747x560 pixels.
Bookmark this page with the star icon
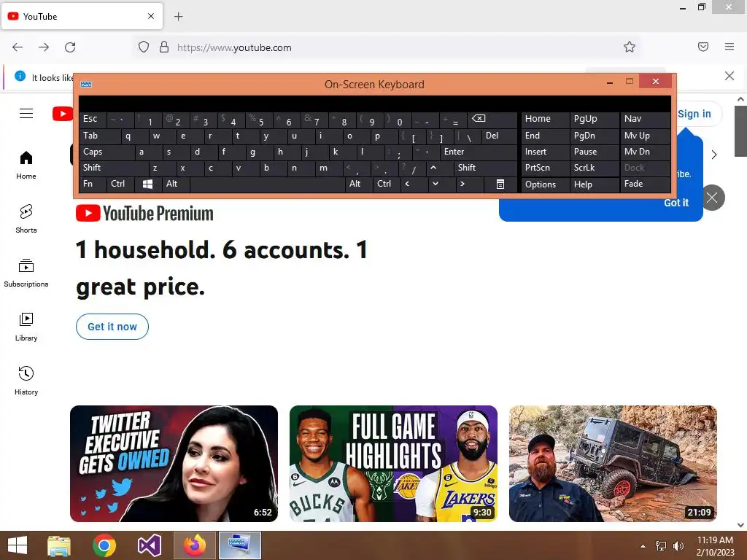[630, 47]
